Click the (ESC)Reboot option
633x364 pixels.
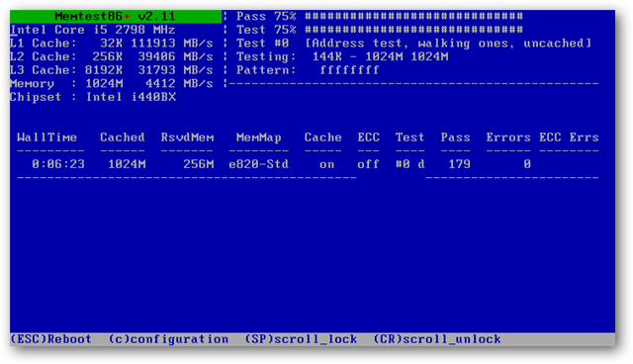click(x=50, y=339)
